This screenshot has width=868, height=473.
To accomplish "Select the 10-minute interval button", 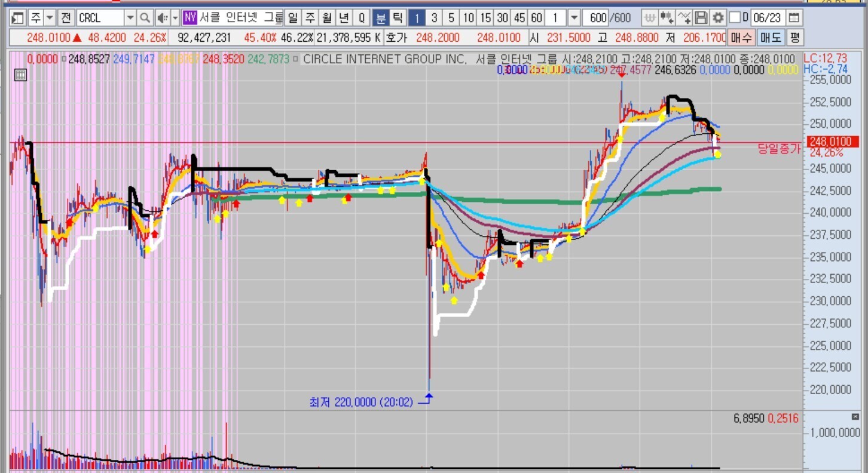I will point(469,17).
